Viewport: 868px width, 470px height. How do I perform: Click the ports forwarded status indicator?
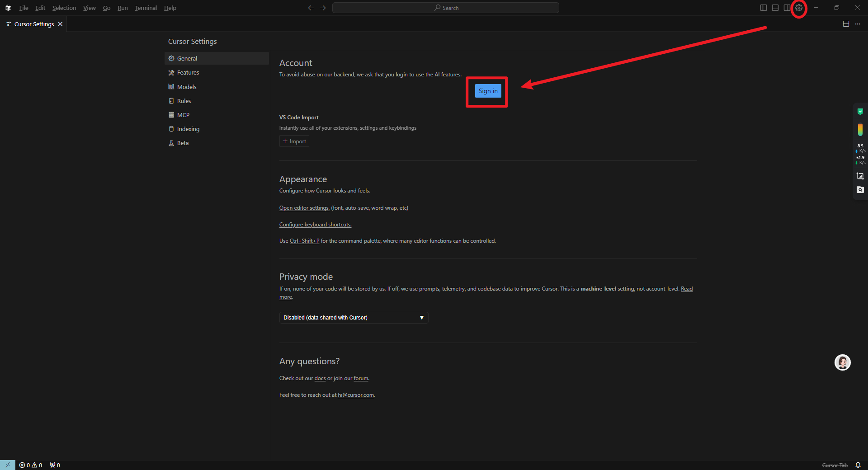[x=55, y=465]
